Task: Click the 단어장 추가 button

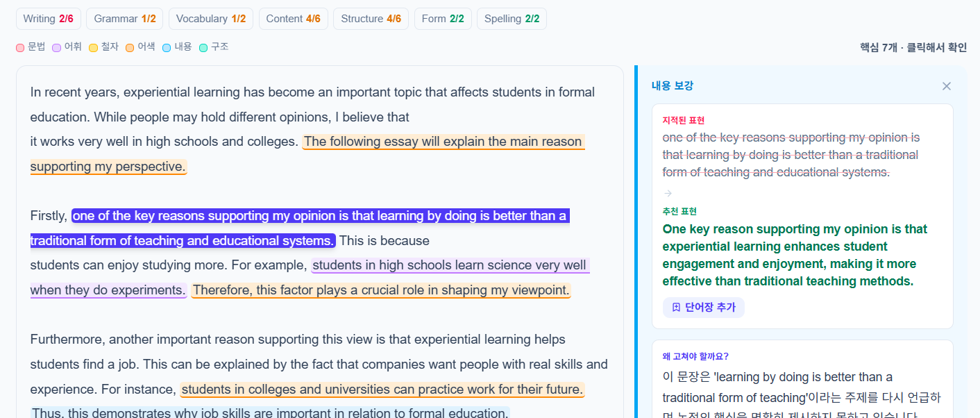Action: point(704,308)
